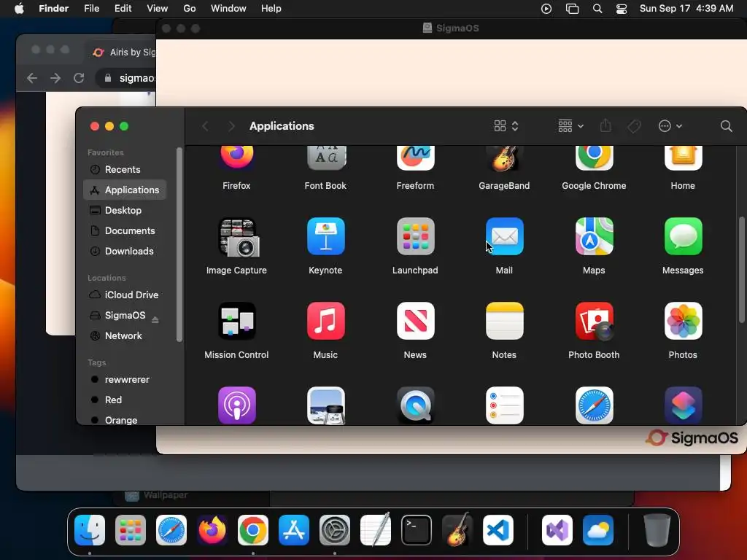Open the View menu
This screenshot has width=747, height=560.
[x=158, y=9]
